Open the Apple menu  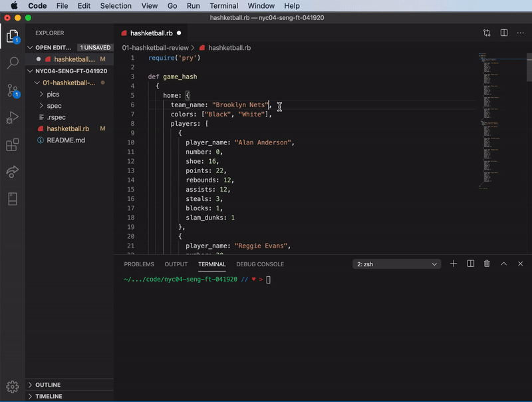(14, 6)
